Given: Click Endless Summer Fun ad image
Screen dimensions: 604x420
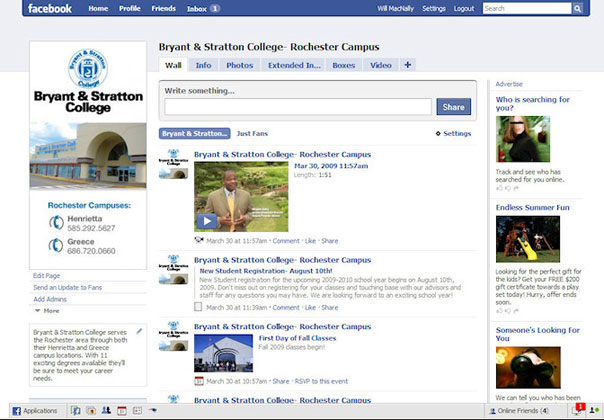Looking at the screenshot, I should pyautogui.click(x=528, y=239).
